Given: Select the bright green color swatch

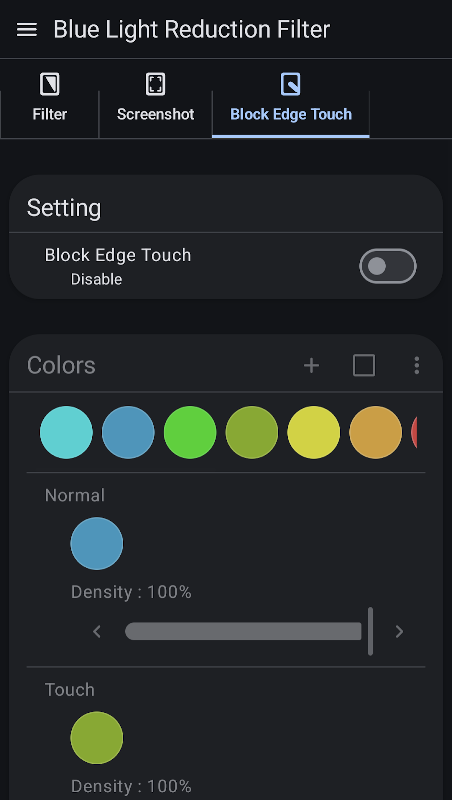Looking at the screenshot, I should tap(190, 432).
